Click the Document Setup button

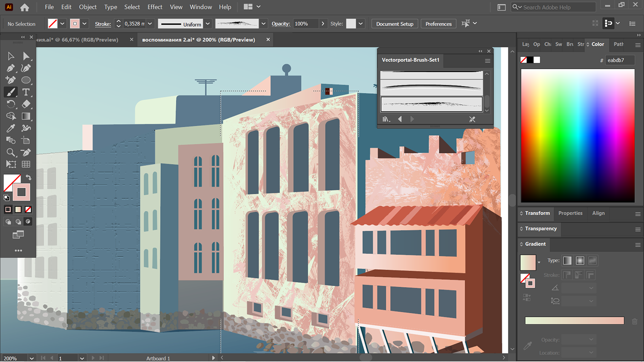coord(394,24)
